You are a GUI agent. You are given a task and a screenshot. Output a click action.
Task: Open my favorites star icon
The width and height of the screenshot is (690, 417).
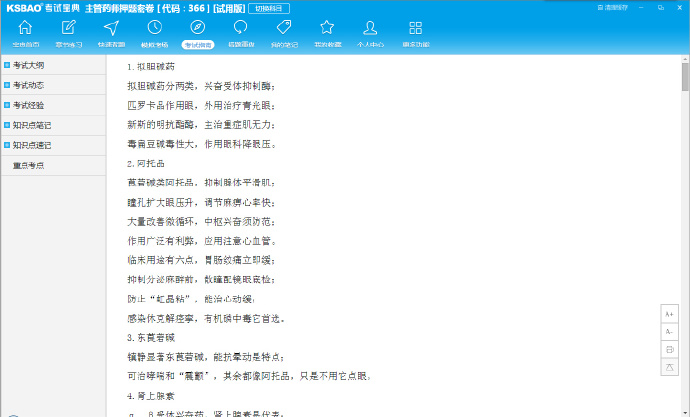point(327,27)
